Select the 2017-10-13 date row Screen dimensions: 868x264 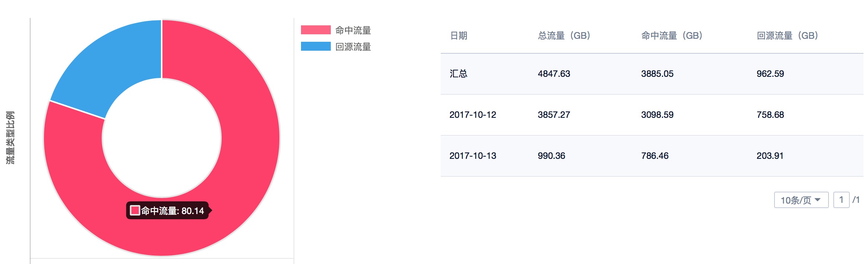pyautogui.click(x=473, y=156)
